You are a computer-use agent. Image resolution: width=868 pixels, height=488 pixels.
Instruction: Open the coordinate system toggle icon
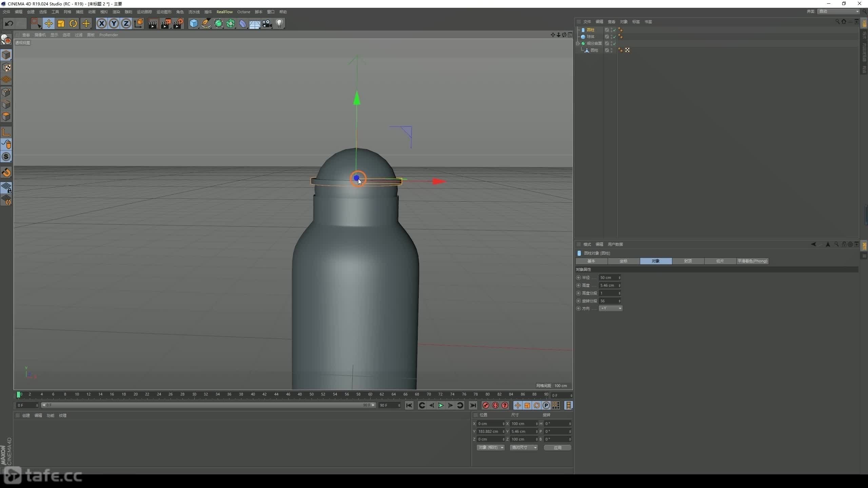coord(139,23)
